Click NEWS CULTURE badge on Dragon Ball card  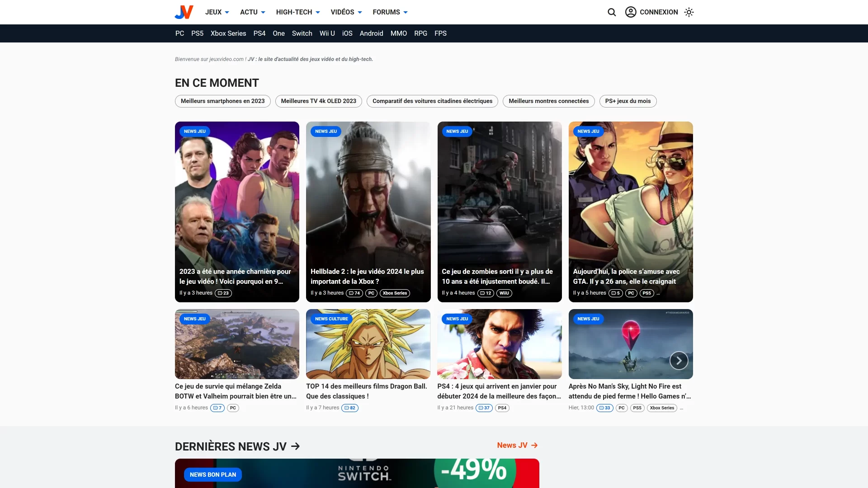tap(331, 319)
